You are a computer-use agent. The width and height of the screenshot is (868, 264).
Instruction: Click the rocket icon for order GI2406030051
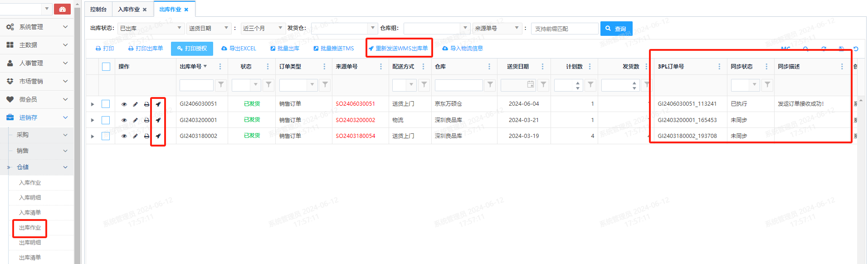(158, 104)
